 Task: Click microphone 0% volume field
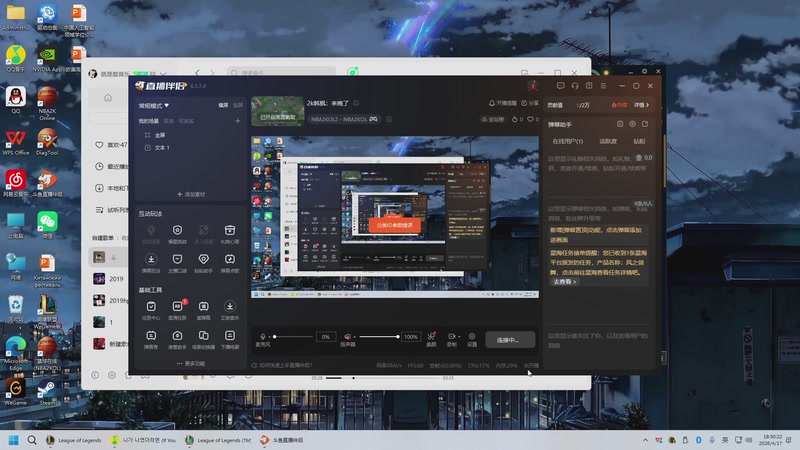click(326, 337)
